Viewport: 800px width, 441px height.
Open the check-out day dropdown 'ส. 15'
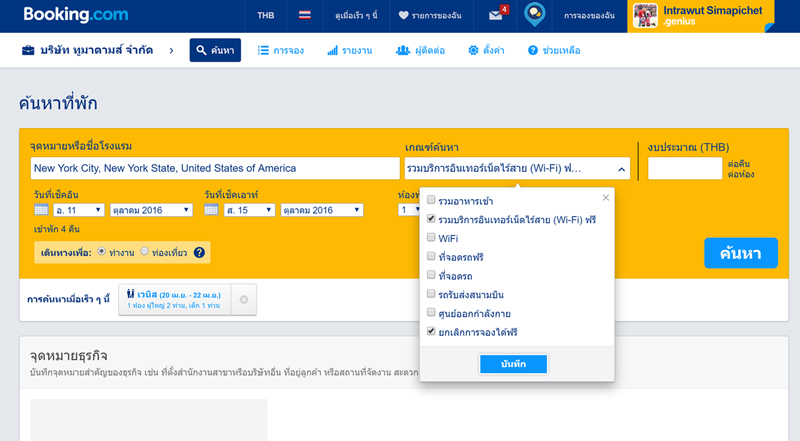tap(250, 210)
